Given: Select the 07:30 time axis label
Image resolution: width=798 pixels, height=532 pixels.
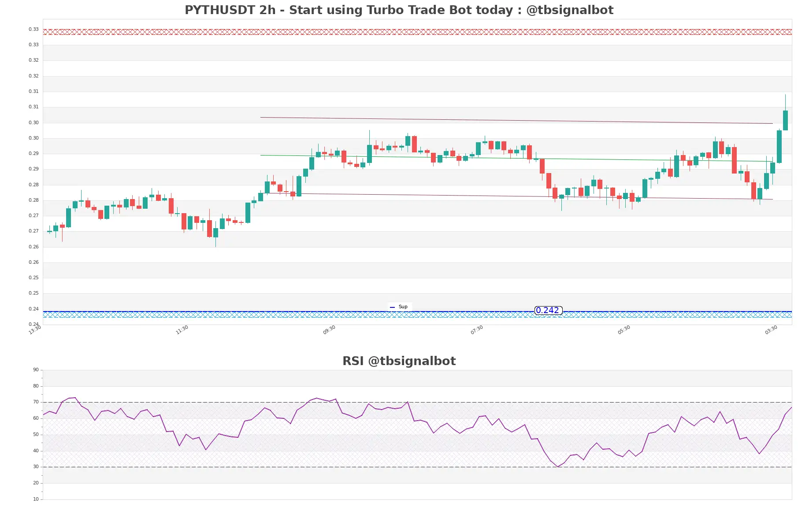Looking at the screenshot, I should [x=477, y=330].
